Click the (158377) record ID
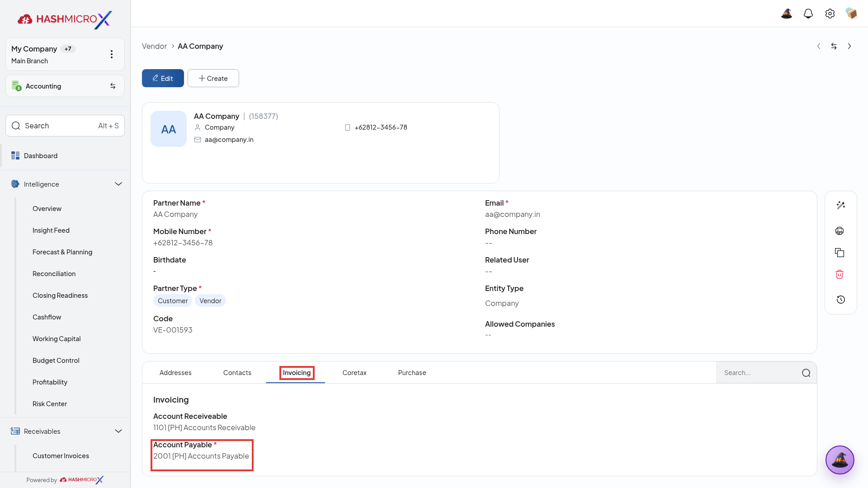This screenshot has width=868, height=488. click(263, 116)
